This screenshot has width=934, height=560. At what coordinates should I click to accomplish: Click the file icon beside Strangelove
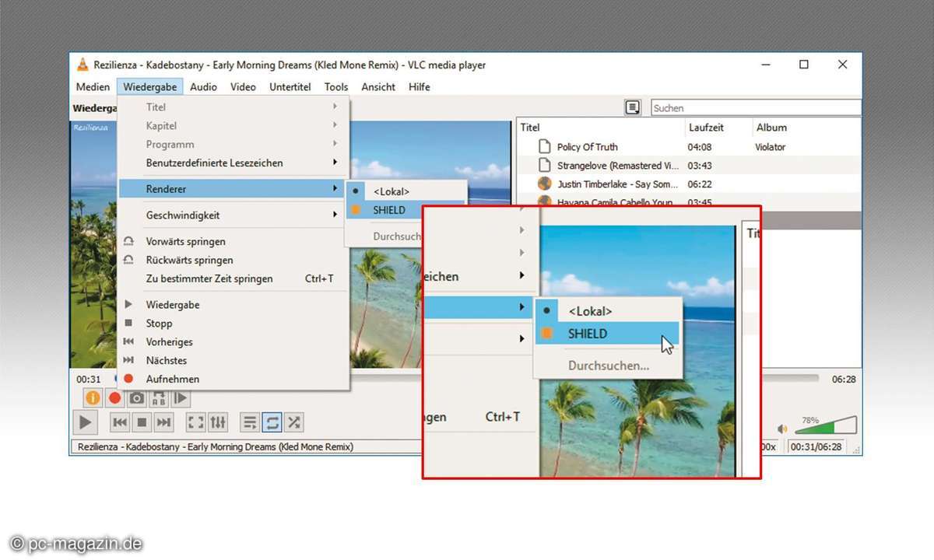[x=544, y=165]
